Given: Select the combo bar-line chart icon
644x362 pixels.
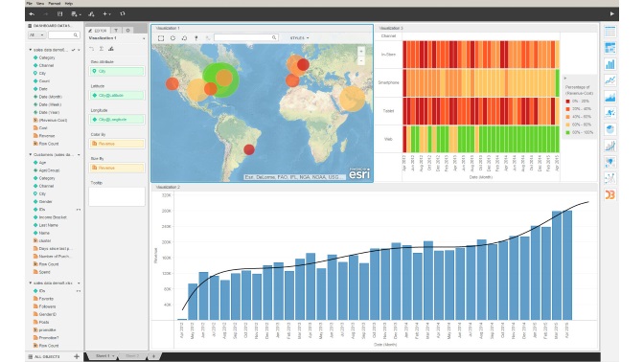Looking at the screenshot, I should (x=609, y=146).
